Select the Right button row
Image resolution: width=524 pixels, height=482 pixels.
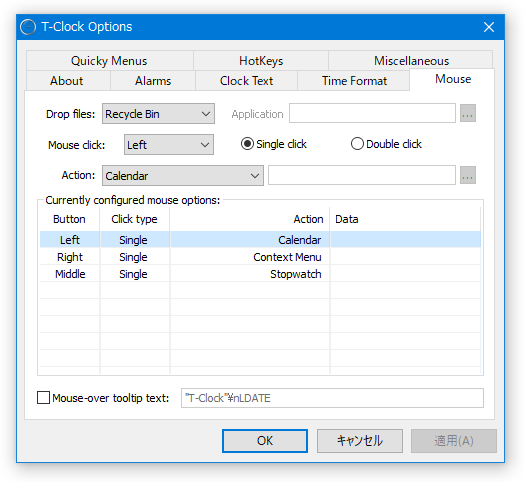pos(260,257)
